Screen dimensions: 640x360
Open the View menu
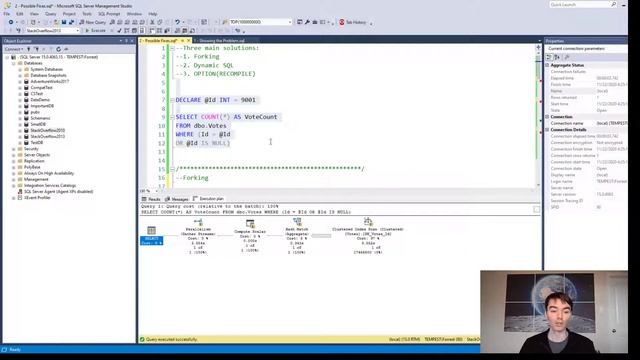point(34,14)
